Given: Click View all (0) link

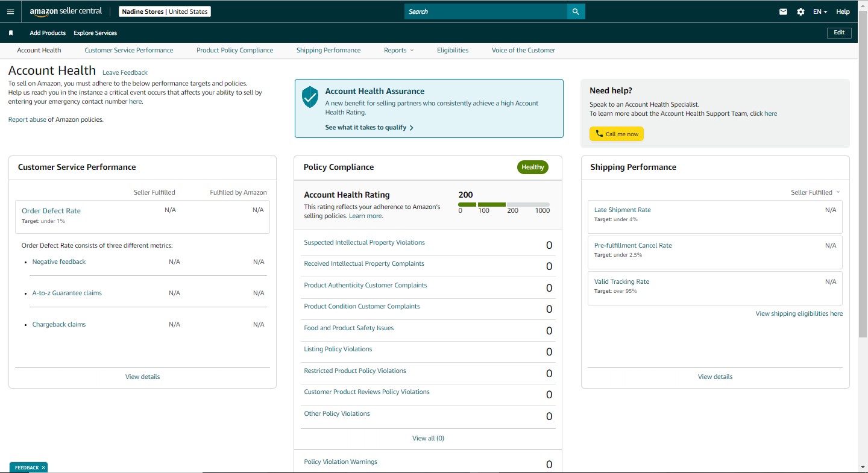Looking at the screenshot, I should pos(428,438).
